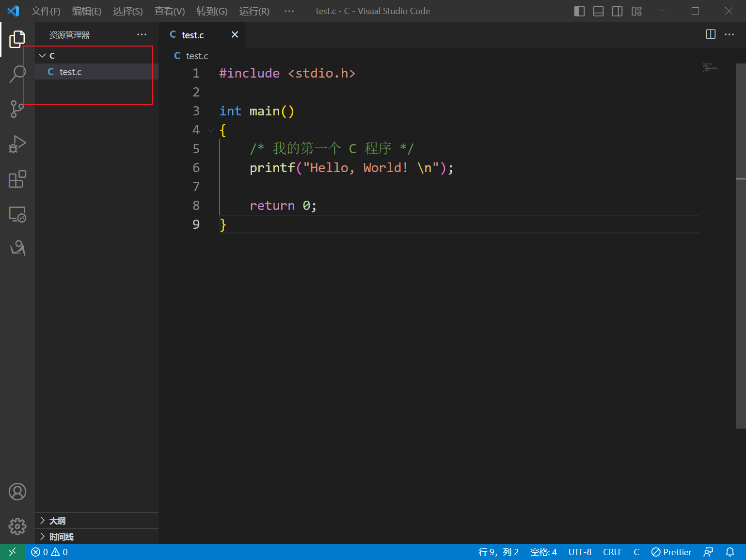The width and height of the screenshot is (746, 560).
Task: Click the return 0; line
Action: [283, 206]
